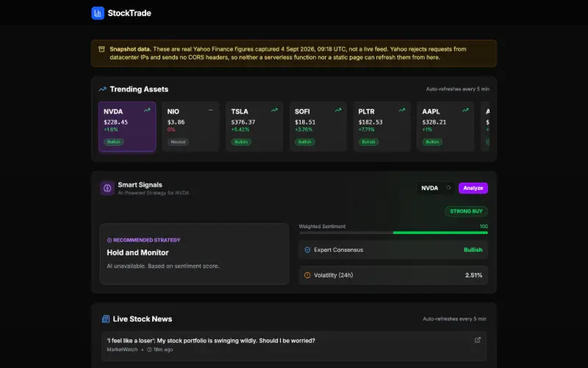Viewport: 588px width, 368px height.
Task: Select the NIO trending asset card
Action: pyautogui.click(x=190, y=127)
